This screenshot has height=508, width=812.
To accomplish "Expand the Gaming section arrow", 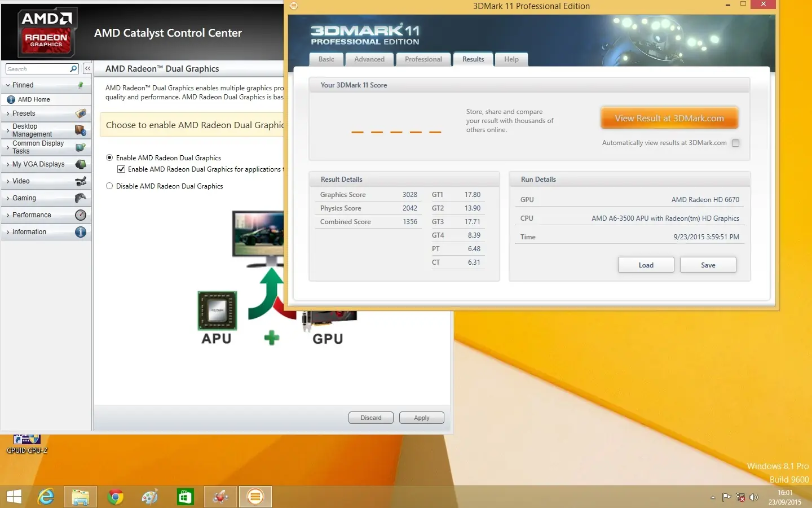I will 8,198.
